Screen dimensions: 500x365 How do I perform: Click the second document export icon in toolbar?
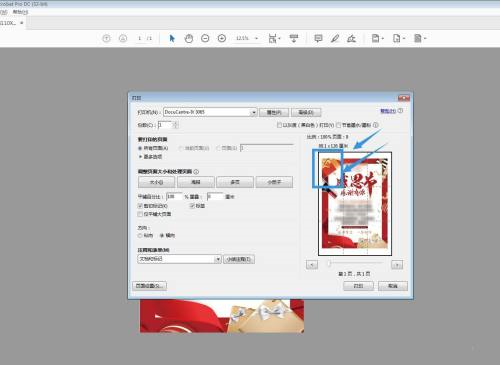tap(396, 39)
